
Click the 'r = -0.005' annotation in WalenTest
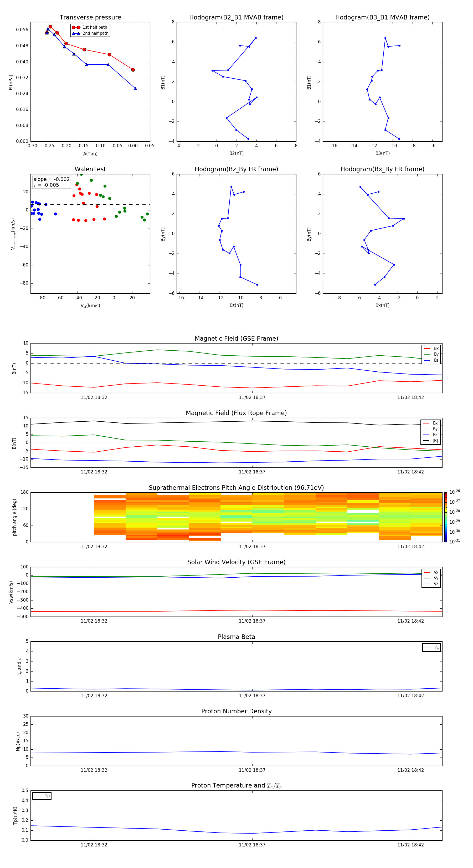click(46, 185)
